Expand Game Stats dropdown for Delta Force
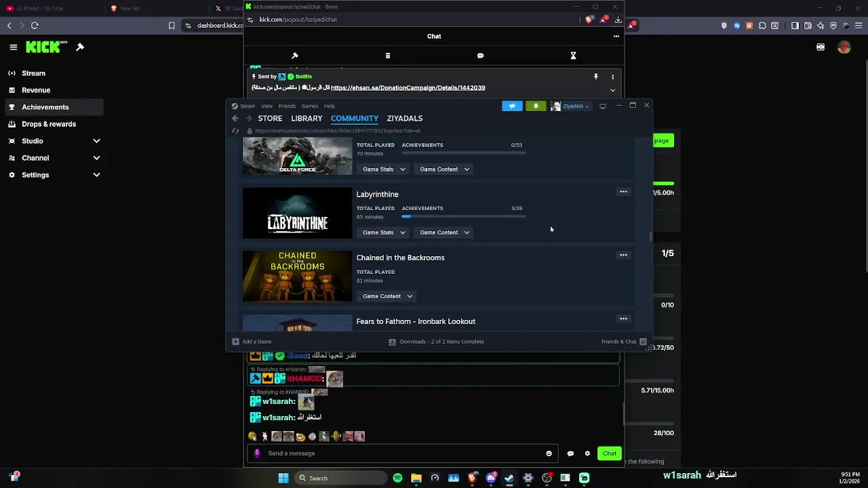Image resolution: width=868 pixels, height=488 pixels. 384,169
